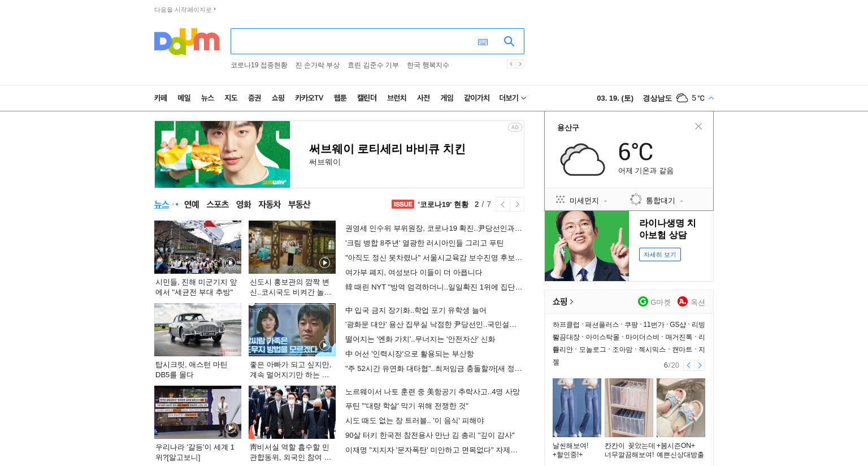Screen dimensions: 868x466
Task: Open the virtual keyboard icon in search box
Action: [x=483, y=42]
